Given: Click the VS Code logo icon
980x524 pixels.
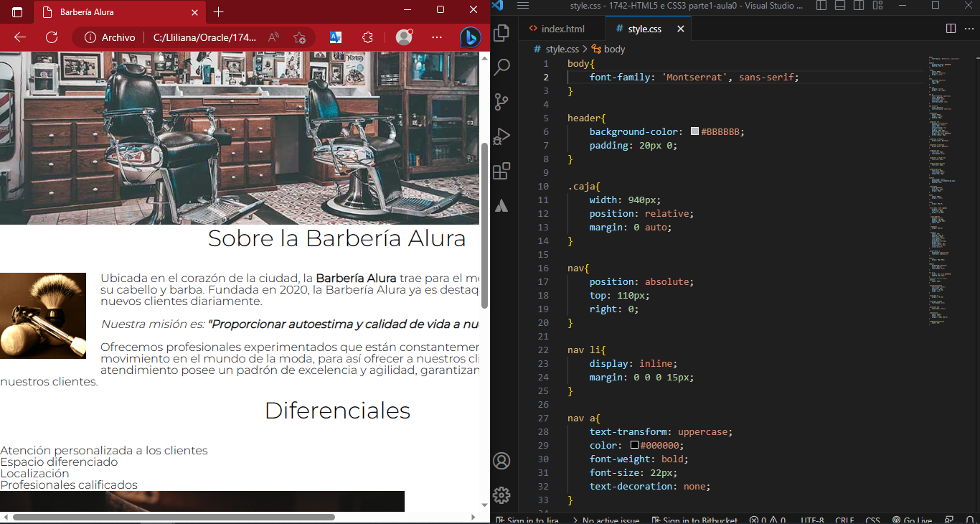Looking at the screenshot, I should click(x=498, y=6).
